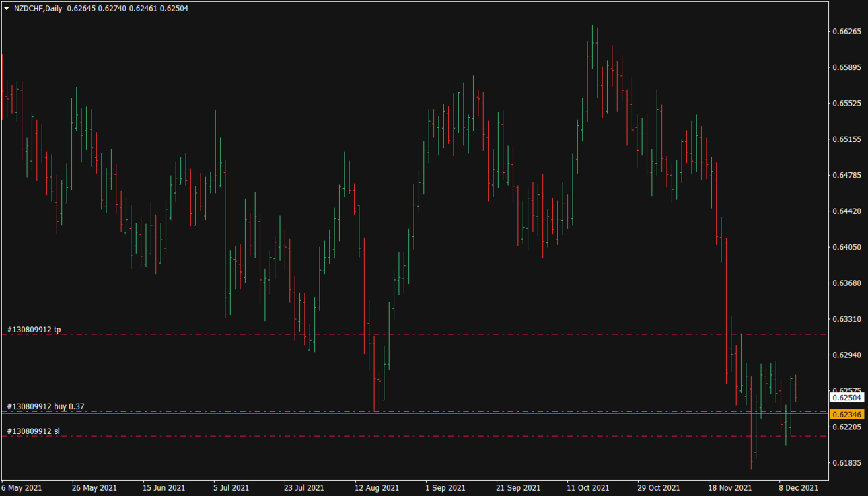Click the 23 Jul 2021 date label
868x496 pixels.
tap(303, 487)
